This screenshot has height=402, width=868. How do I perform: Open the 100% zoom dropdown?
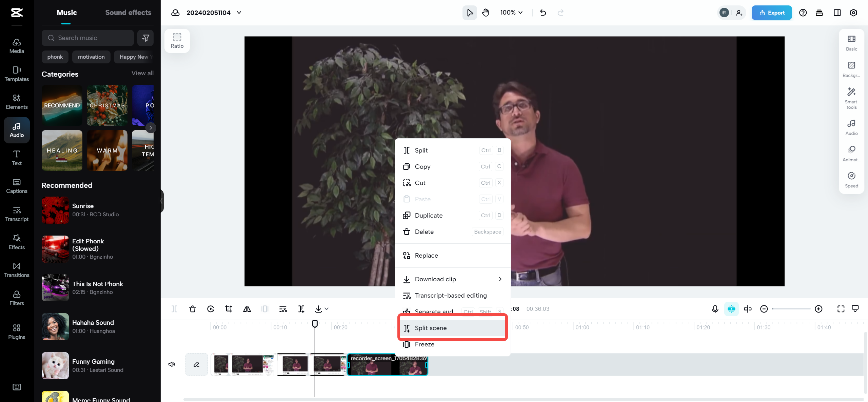(x=511, y=13)
